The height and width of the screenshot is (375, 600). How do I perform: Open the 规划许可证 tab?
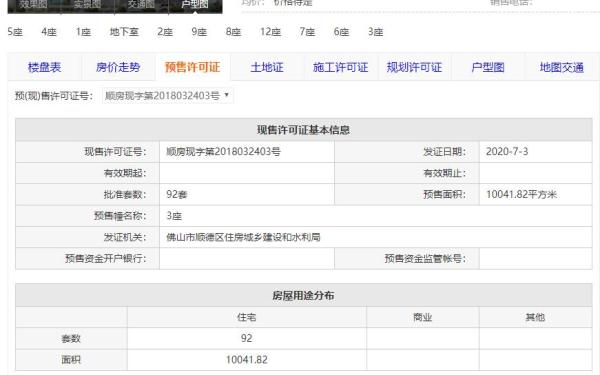click(x=414, y=67)
